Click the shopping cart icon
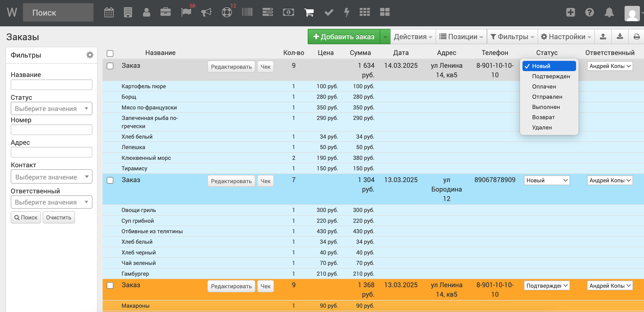644x312 pixels. coord(309,12)
